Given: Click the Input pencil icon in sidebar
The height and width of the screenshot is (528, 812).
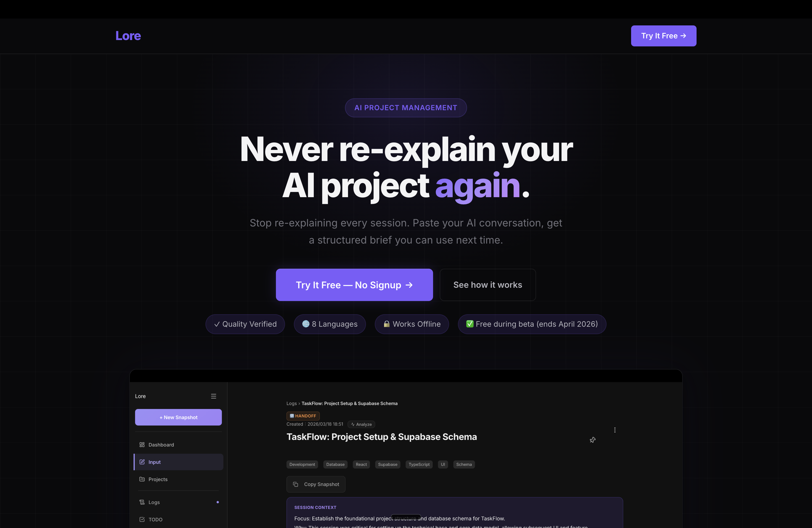Looking at the screenshot, I should click(142, 462).
